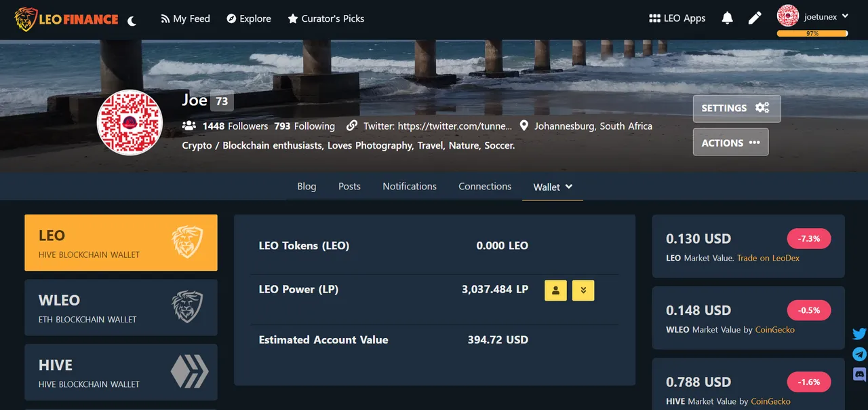Open the LEO Apps menu
Viewport: 868px width, 410px height.
point(677,18)
